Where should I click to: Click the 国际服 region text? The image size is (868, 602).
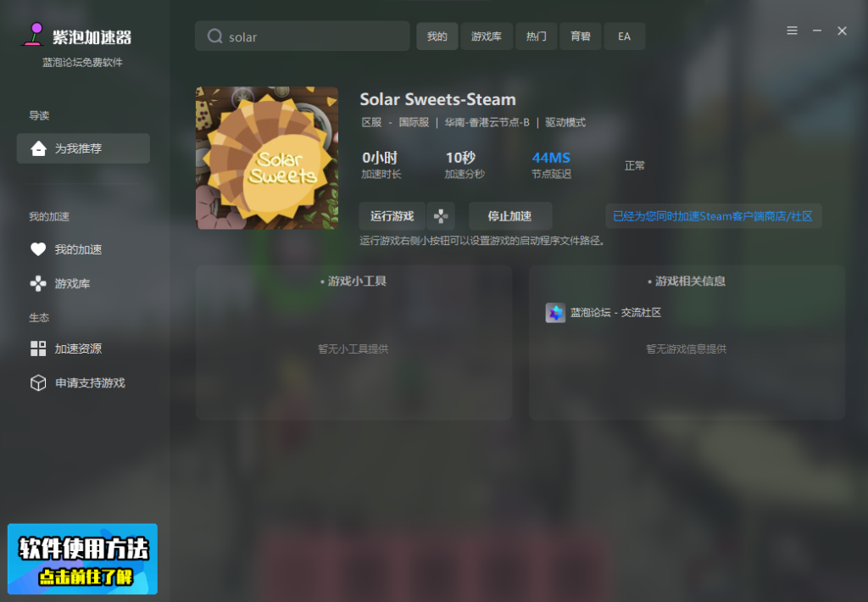[414, 122]
